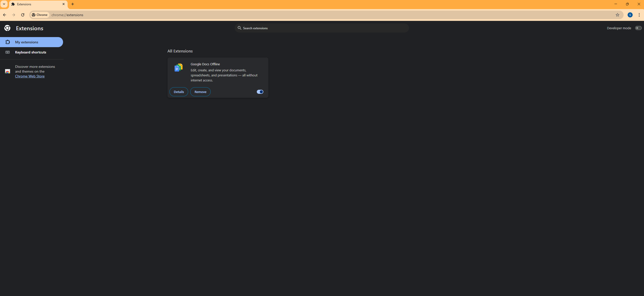Open Details for Google Docs Offline
This screenshot has height=296, width=644.
[179, 92]
